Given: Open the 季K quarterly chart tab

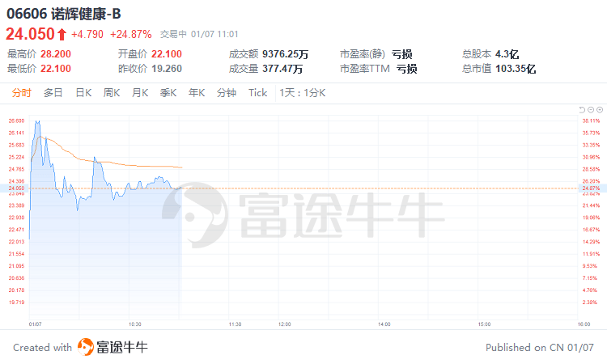Looking at the screenshot, I should point(168,93).
